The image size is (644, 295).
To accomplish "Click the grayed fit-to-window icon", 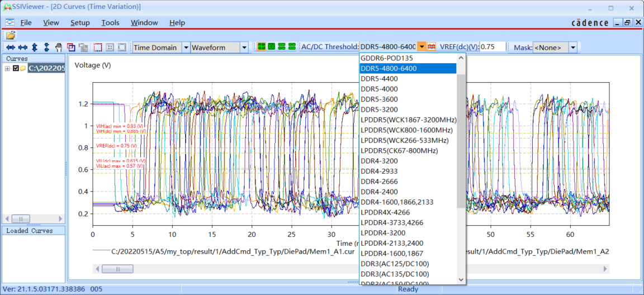I will [x=110, y=47].
